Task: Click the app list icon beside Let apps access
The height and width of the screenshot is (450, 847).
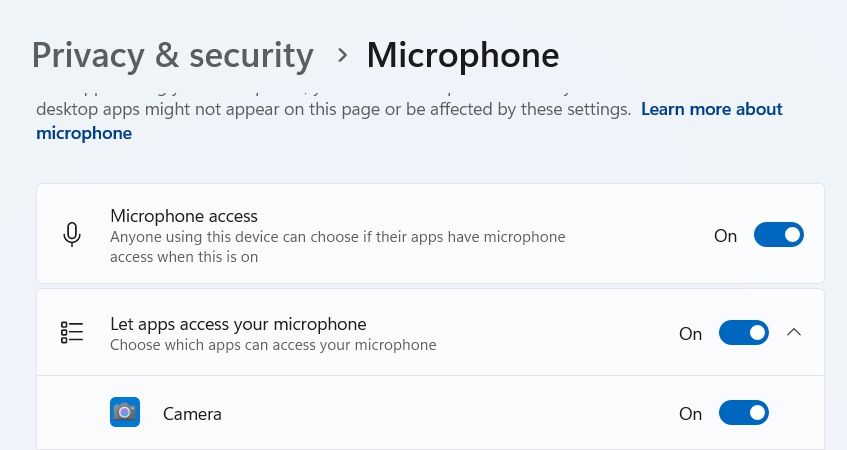Action: (72, 332)
